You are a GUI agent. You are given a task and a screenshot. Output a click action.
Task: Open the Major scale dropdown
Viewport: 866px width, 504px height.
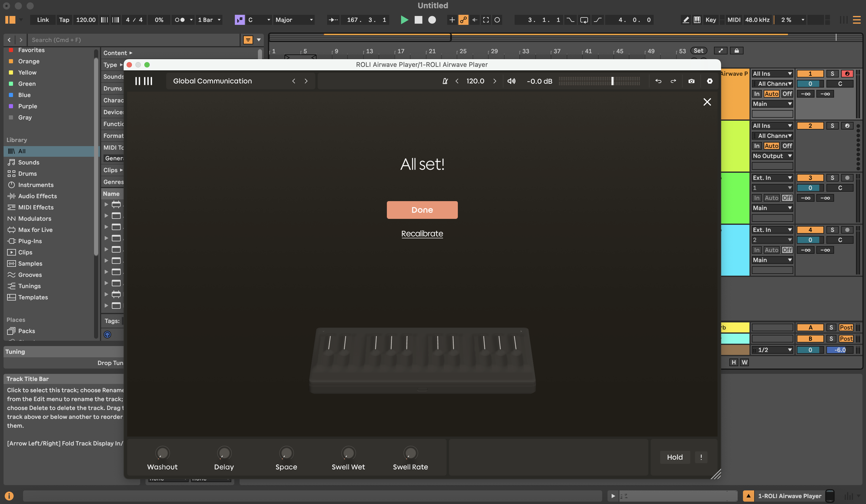294,20
